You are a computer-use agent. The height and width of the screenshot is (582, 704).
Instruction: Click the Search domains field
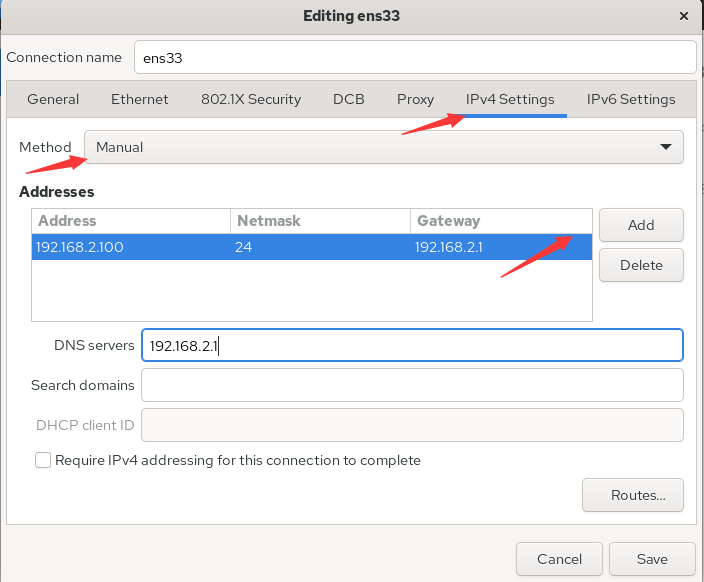[x=412, y=385]
